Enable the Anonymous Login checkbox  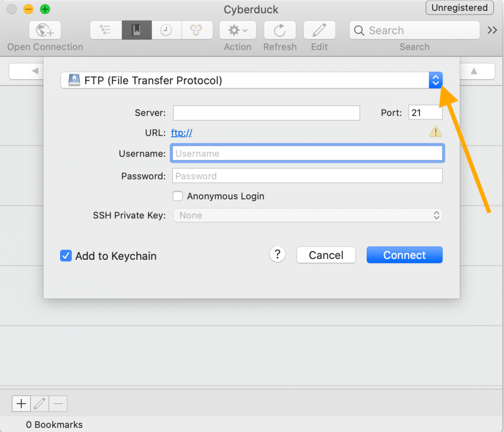178,196
